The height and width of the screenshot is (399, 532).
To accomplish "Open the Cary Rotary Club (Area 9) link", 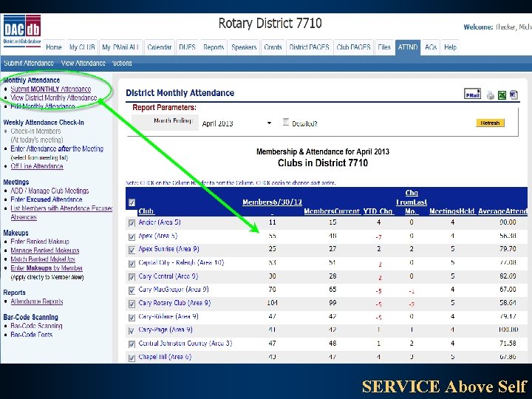I will pos(174,303).
